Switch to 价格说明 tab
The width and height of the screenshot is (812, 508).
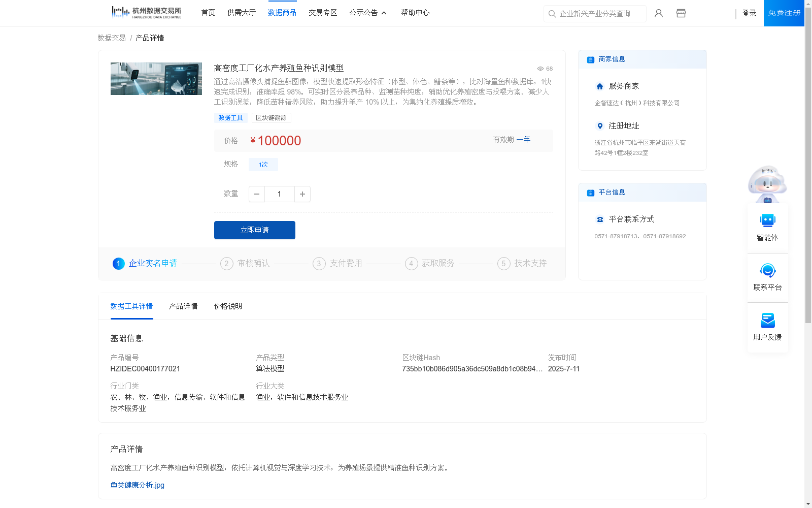(228, 306)
